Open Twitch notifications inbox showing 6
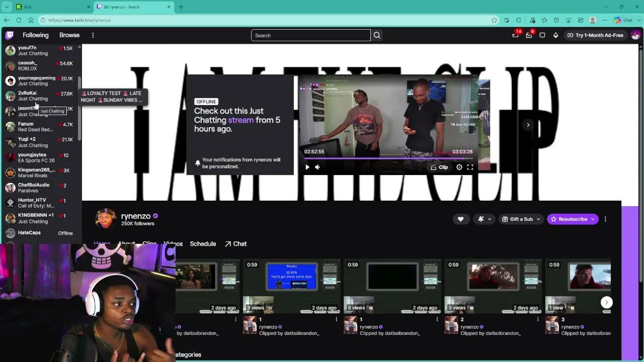This screenshot has width=644, height=362. (x=529, y=35)
